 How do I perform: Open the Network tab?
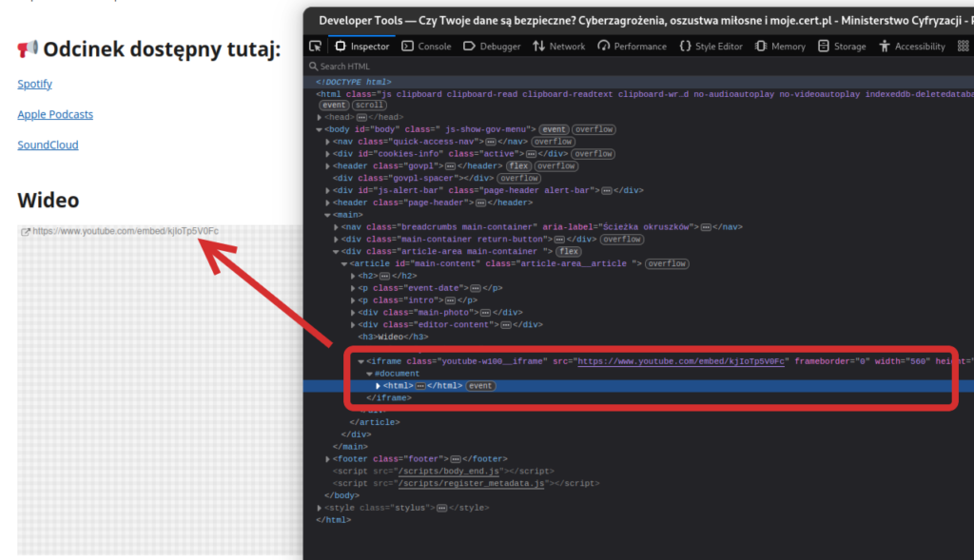click(559, 46)
